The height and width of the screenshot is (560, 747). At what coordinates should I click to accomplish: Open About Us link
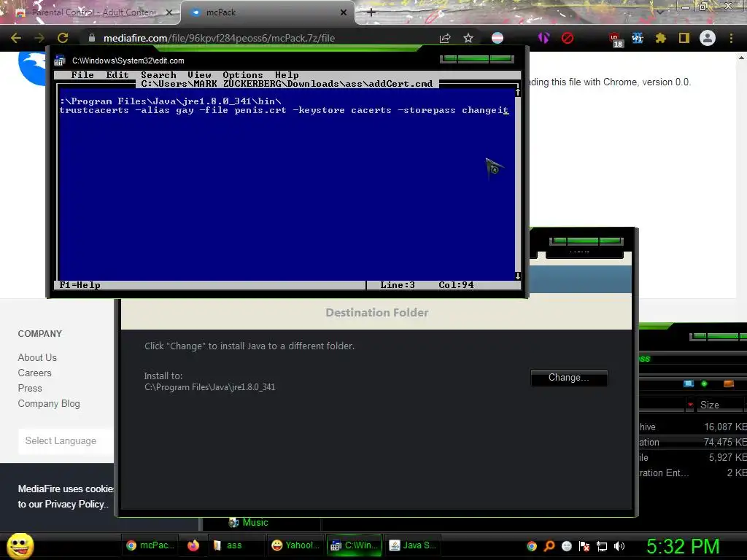click(x=37, y=357)
